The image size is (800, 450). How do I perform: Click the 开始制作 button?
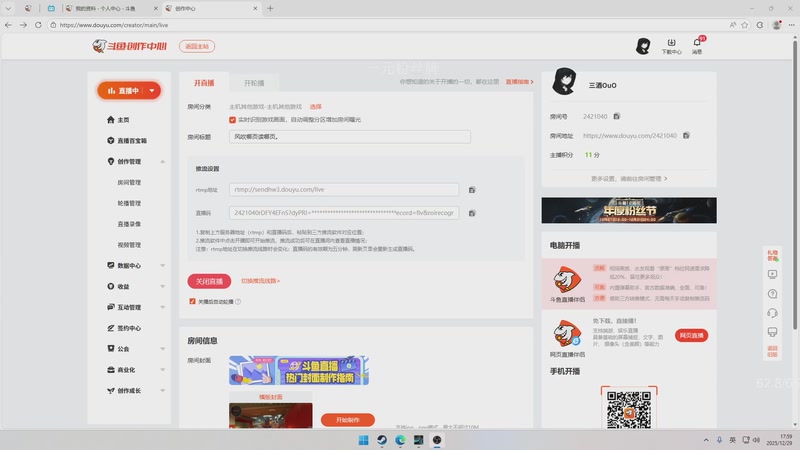click(347, 420)
